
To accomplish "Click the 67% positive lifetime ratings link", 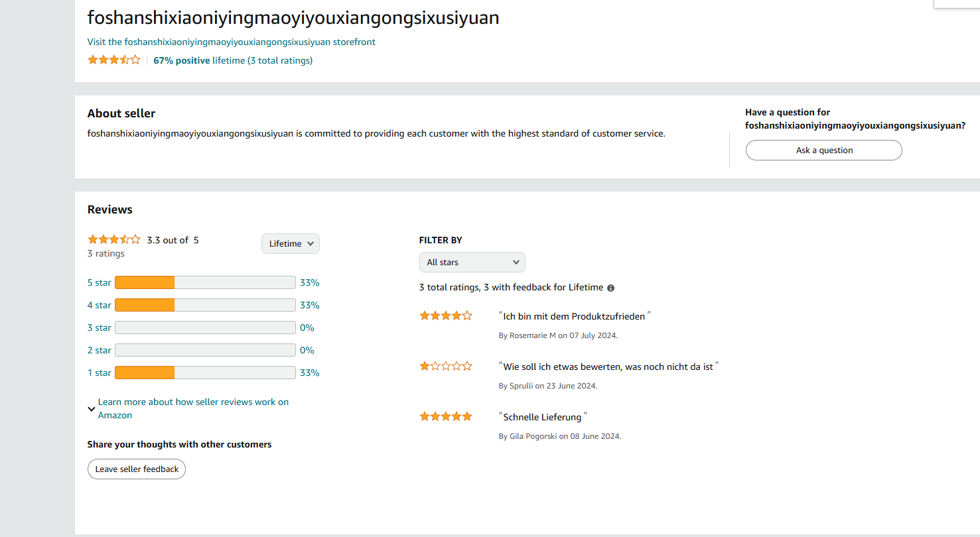I will [x=233, y=60].
